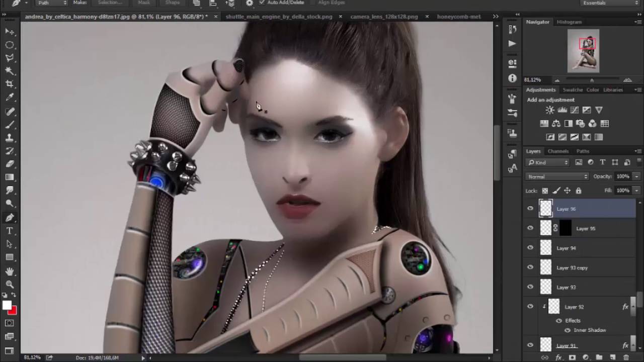The image size is (644, 362).
Task: Click the red background color swatch
Action: point(13,310)
